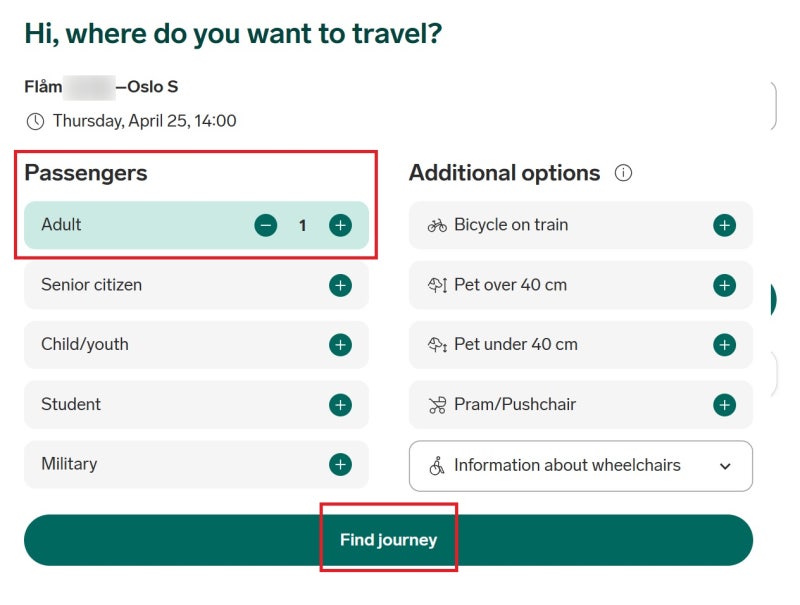Add Pet under 40 cm option
Image resolution: width=800 pixels, height=605 pixels.
(724, 345)
